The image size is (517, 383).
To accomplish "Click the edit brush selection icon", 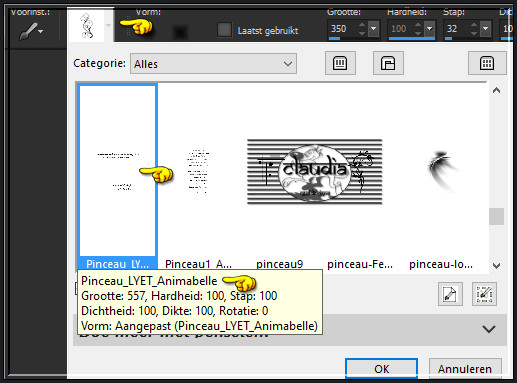I will (484, 294).
